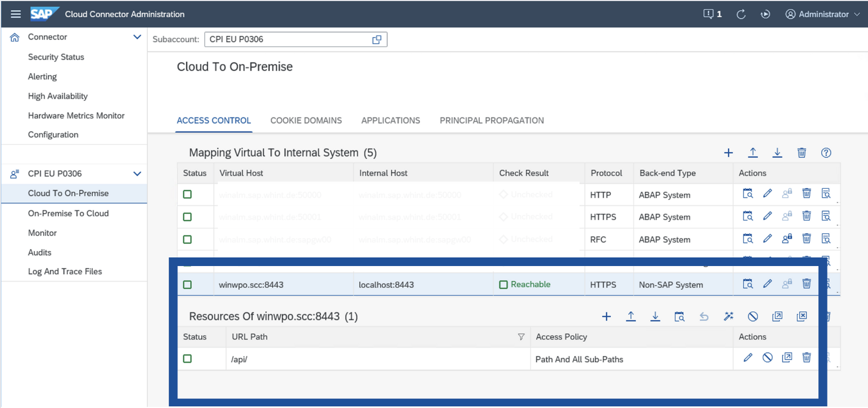Click the refresh icon in header
The height and width of the screenshot is (408, 868).
(x=741, y=15)
